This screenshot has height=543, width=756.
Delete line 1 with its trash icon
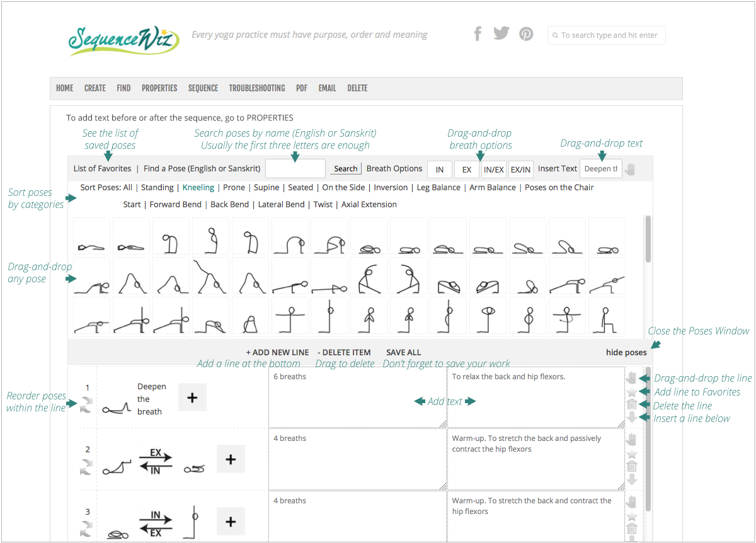(x=632, y=404)
